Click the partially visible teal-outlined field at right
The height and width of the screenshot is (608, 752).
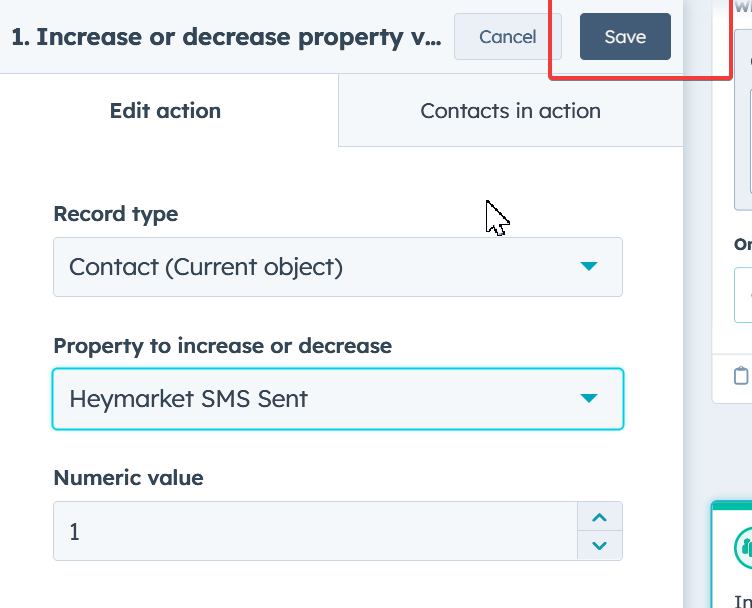pyautogui.click(x=743, y=295)
